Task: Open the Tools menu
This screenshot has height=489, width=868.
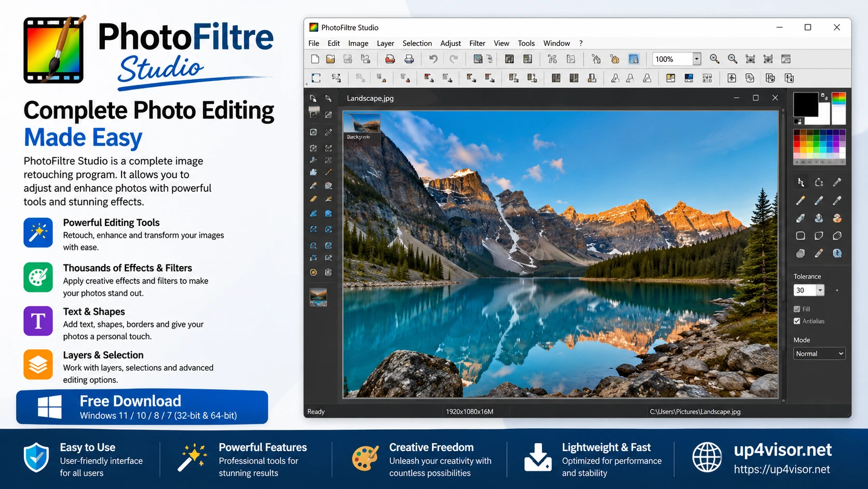Action: pyautogui.click(x=526, y=43)
